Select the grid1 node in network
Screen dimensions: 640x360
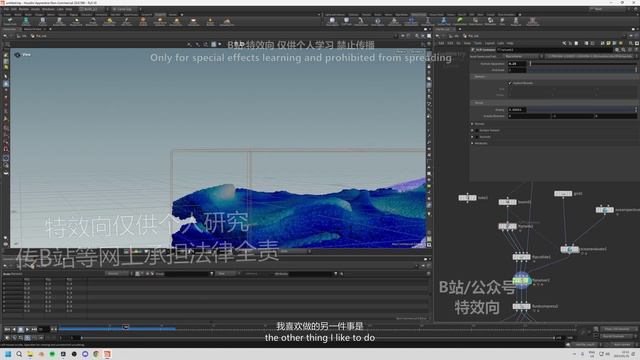point(563,193)
